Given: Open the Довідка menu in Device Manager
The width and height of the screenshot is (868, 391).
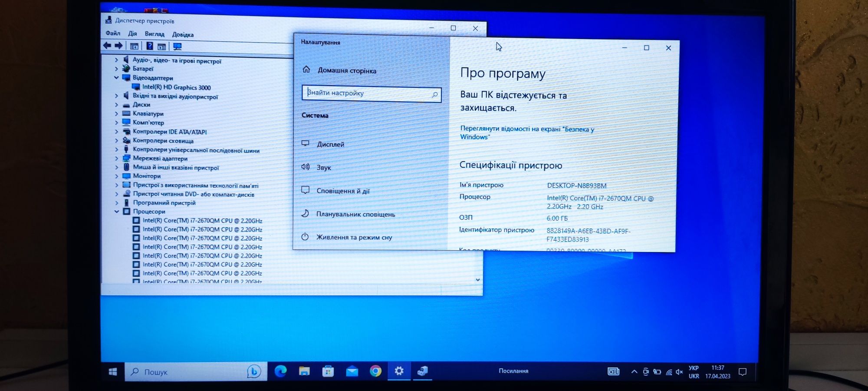Looking at the screenshot, I should pos(183,34).
